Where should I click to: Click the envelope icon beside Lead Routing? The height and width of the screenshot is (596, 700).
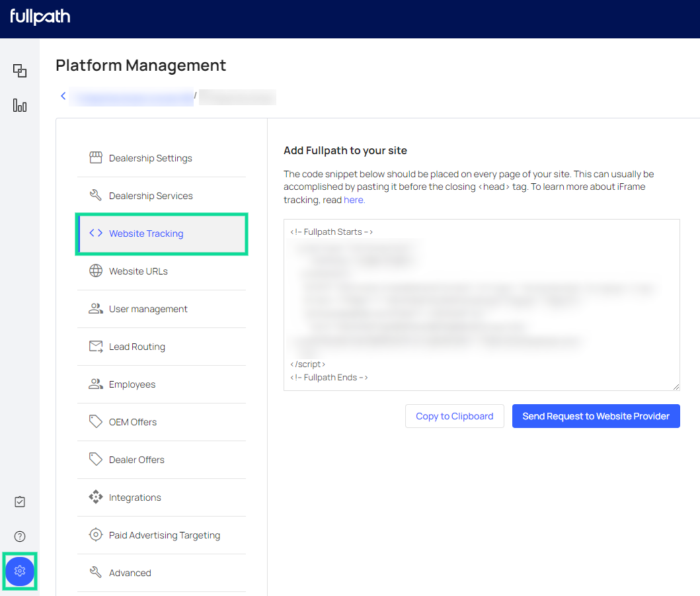pos(96,347)
